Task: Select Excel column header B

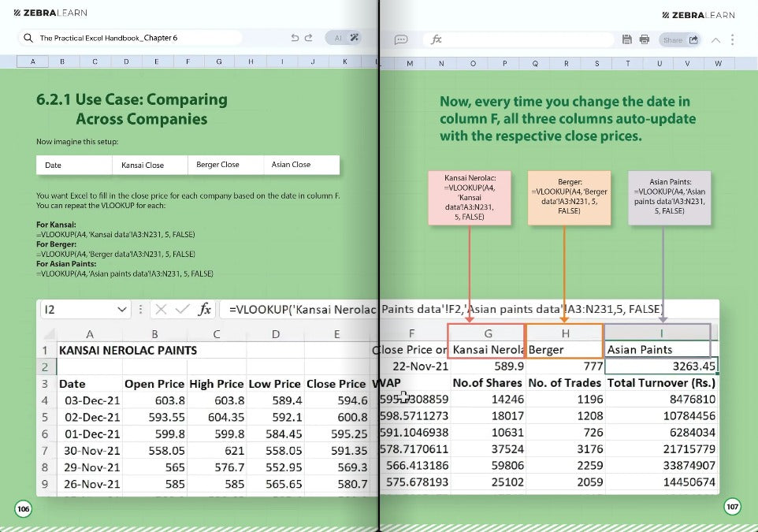Action: click(154, 333)
